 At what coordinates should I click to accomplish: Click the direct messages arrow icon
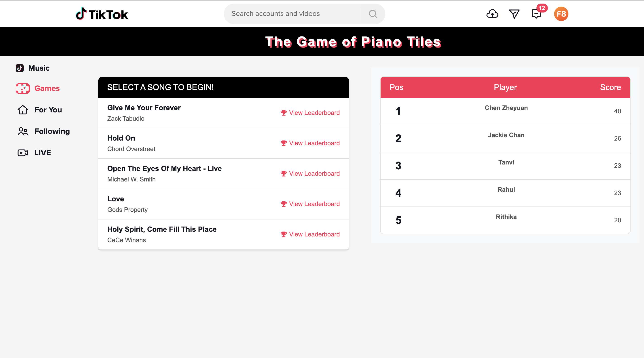(x=514, y=14)
